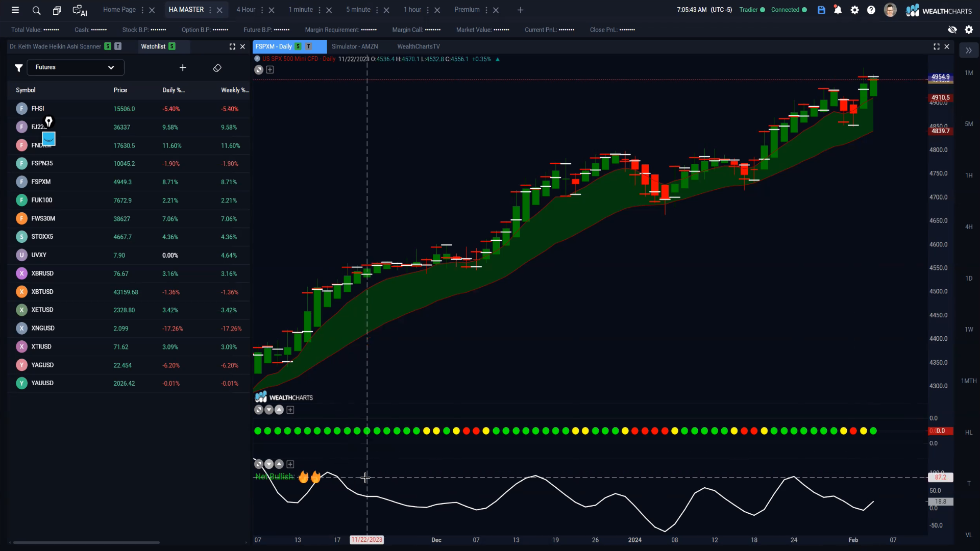The width and height of the screenshot is (980, 551).
Task: Switch to Premium workspace tab
Action: coord(467,10)
